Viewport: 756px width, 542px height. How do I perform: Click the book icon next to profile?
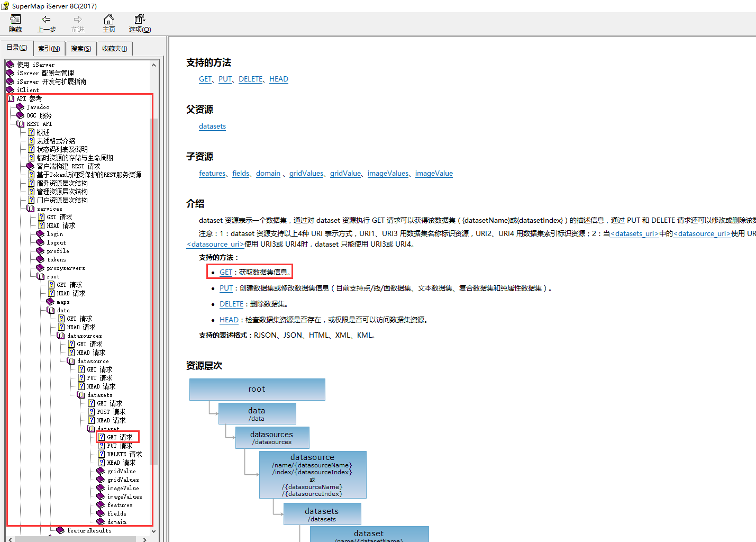pos(40,251)
